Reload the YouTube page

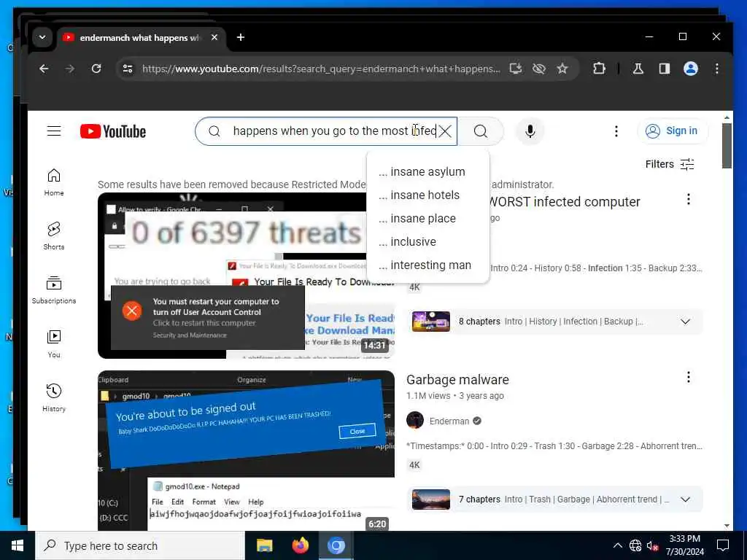(x=96, y=69)
